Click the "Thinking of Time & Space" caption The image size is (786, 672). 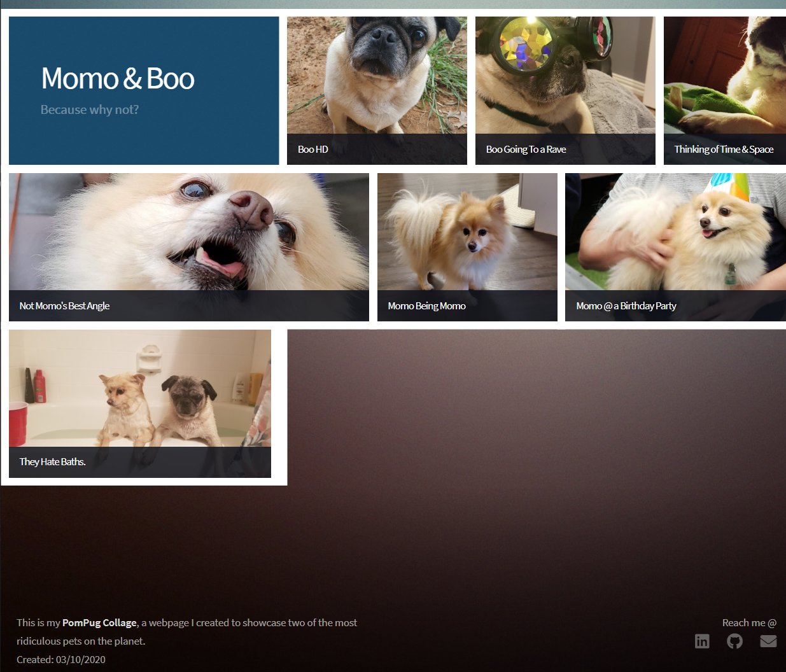[x=724, y=150]
